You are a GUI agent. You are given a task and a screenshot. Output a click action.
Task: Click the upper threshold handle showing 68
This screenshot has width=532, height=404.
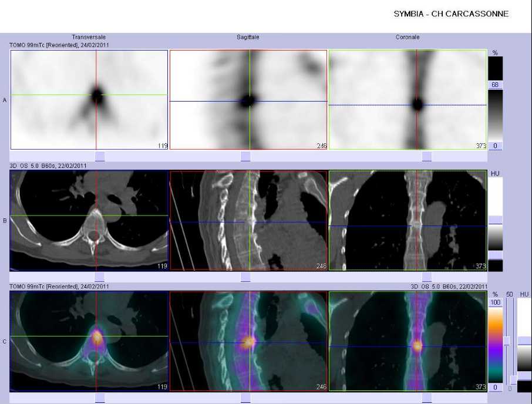[495, 85]
